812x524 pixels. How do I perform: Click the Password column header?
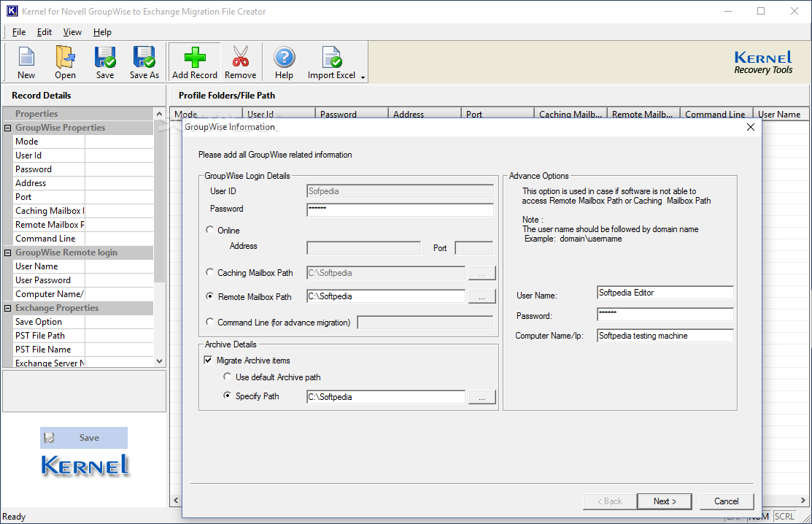(x=352, y=114)
